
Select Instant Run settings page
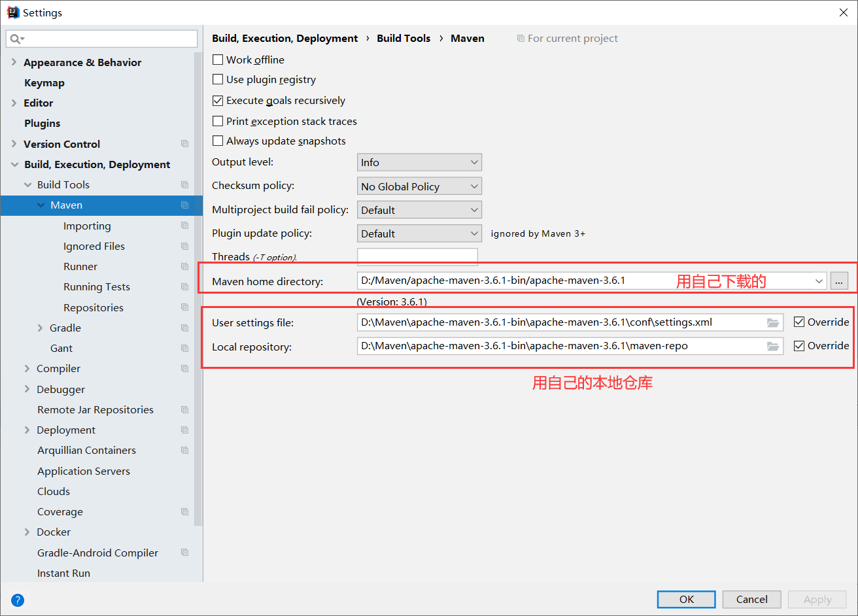coord(63,573)
